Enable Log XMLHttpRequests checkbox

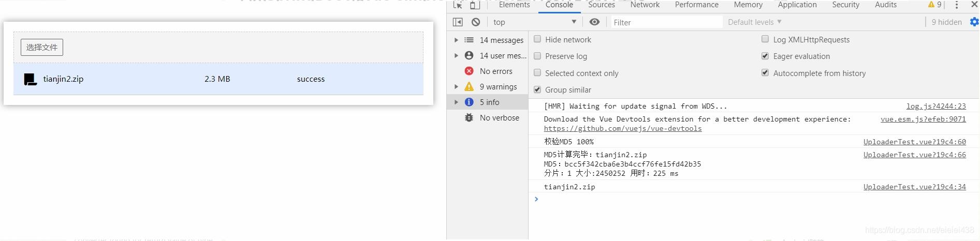(x=765, y=39)
